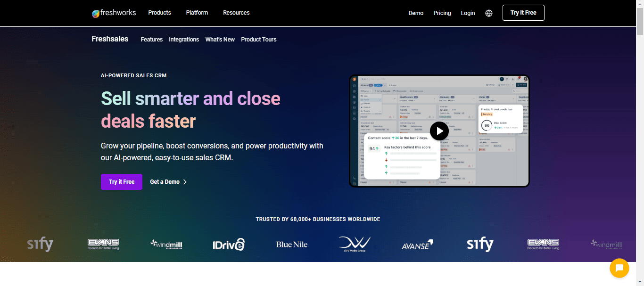
Task: Click the DVV Media Group logo
Action: pyautogui.click(x=355, y=244)
